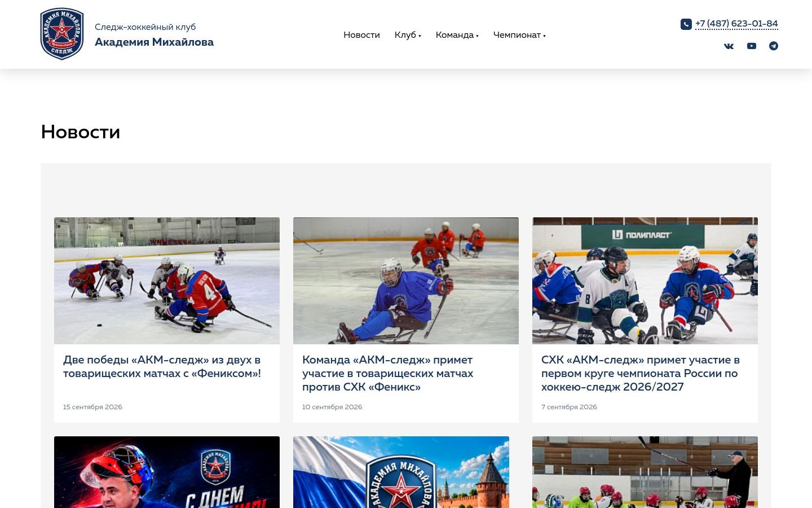Click the Академия Михайлова club logo

62,34
